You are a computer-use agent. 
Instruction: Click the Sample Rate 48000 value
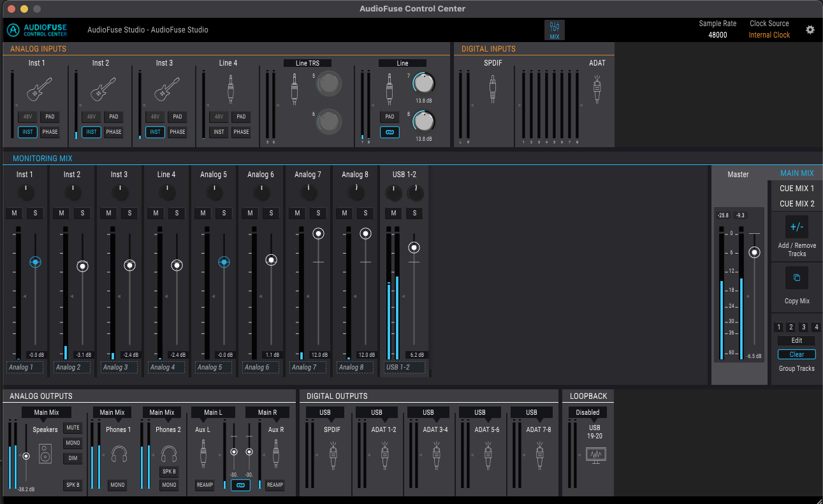pos(717,35)
